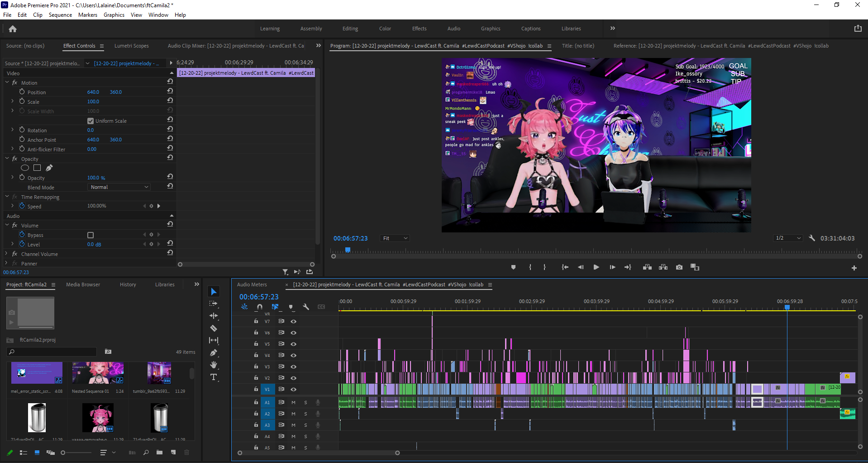Switch to the Color workspace
The height and width of the screenshot is (463, 868).
point(385,29)
